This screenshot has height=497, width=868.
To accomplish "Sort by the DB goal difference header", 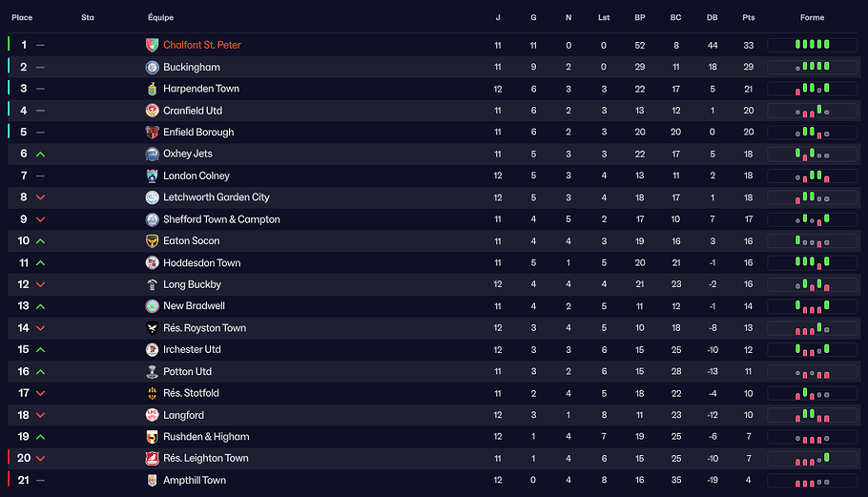I will (x=712, y=18).
